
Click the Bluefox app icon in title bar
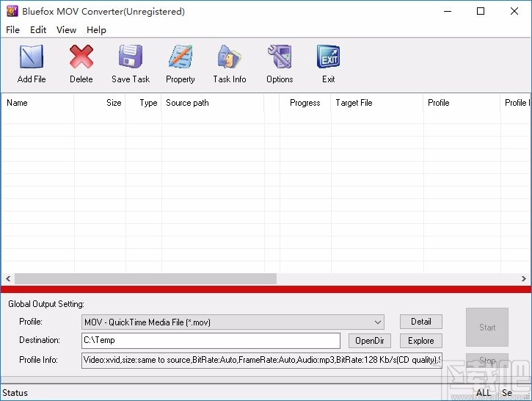(12, 11)
